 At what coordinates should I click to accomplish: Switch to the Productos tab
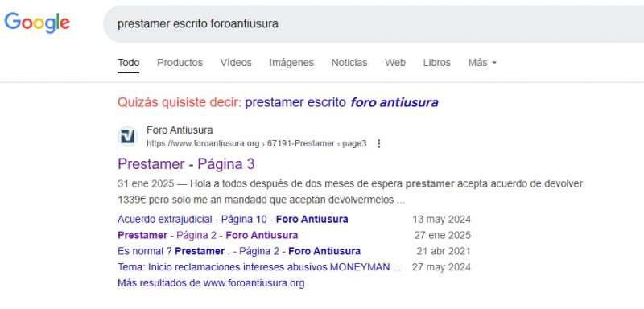tap(180, 63)
